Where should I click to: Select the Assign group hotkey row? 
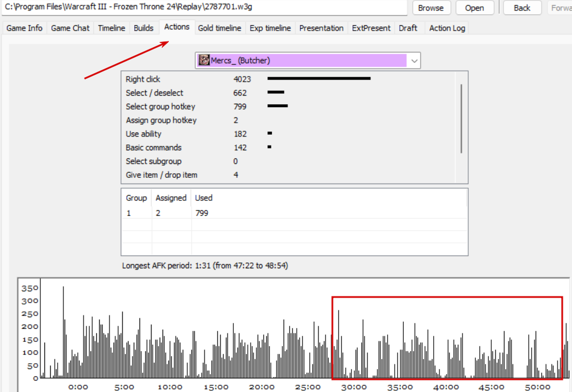288,120
